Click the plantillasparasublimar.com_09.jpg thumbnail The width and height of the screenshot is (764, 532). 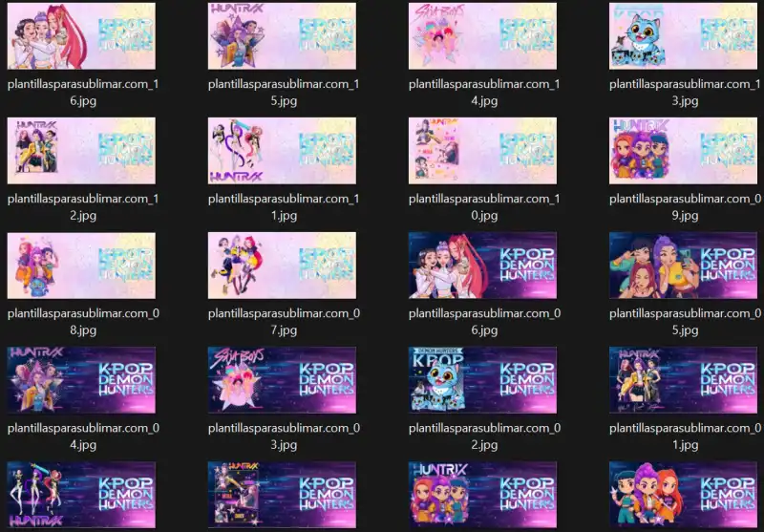point(683,151)
